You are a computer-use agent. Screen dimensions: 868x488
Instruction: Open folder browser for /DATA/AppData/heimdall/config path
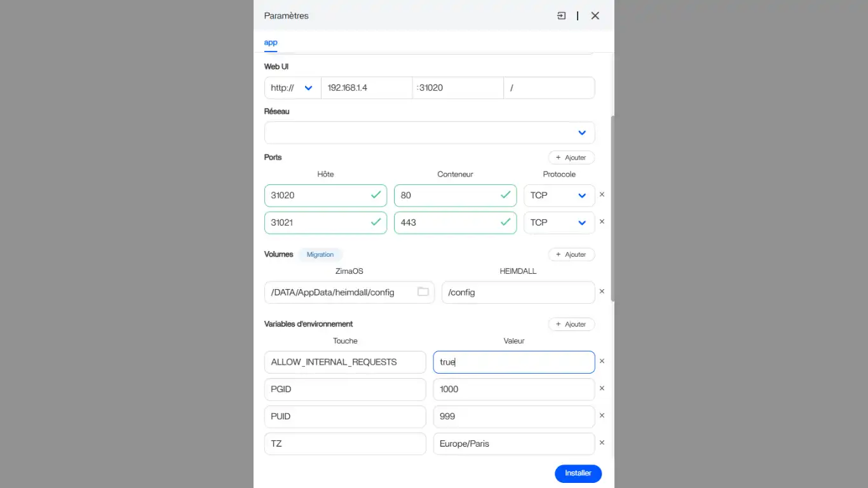pos(423,292)
